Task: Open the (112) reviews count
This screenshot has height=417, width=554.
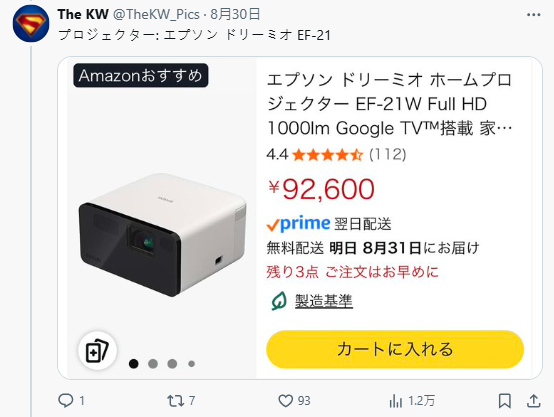Action: [388, 154]
